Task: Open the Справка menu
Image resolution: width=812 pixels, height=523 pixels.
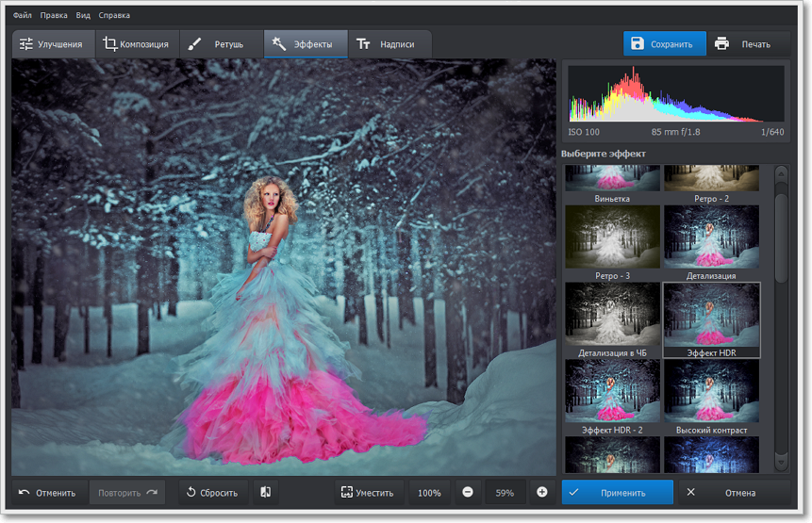Action: point(114,15)
